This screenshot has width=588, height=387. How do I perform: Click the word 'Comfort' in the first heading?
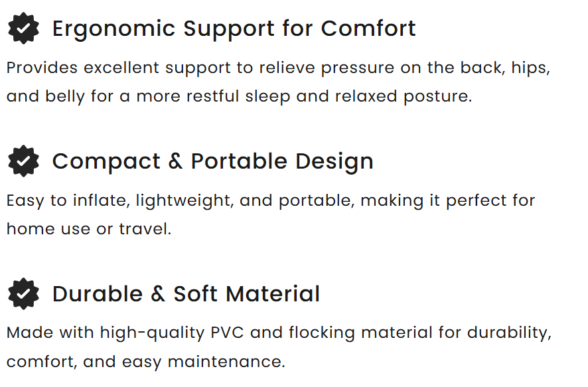(x=368, y=29)
